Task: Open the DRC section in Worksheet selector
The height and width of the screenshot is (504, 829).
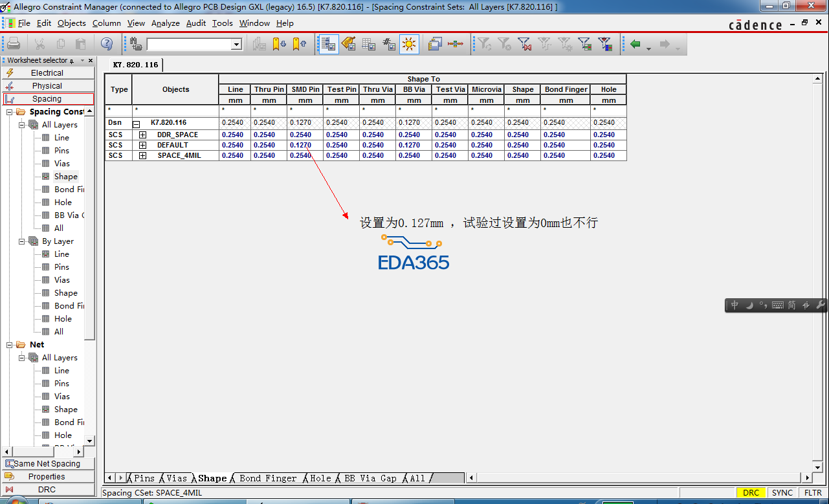Action: click(x=48, y=490)
